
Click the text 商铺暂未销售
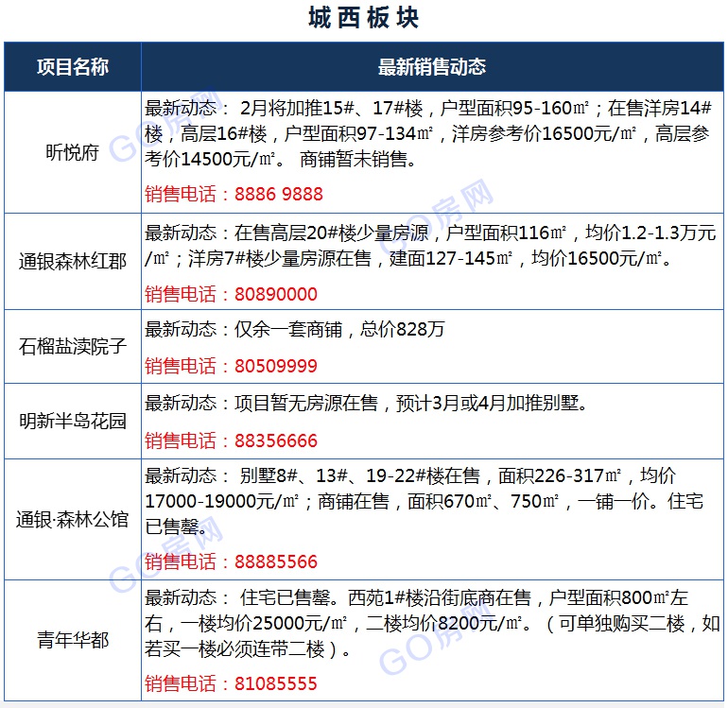(354, 159)
